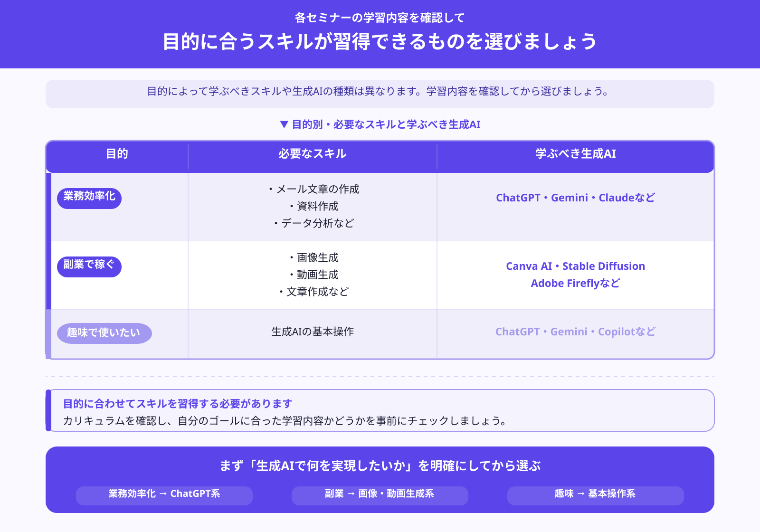Click the 副業で稼ぐ purpose pill
760x532 pixels.
(89, 266)
